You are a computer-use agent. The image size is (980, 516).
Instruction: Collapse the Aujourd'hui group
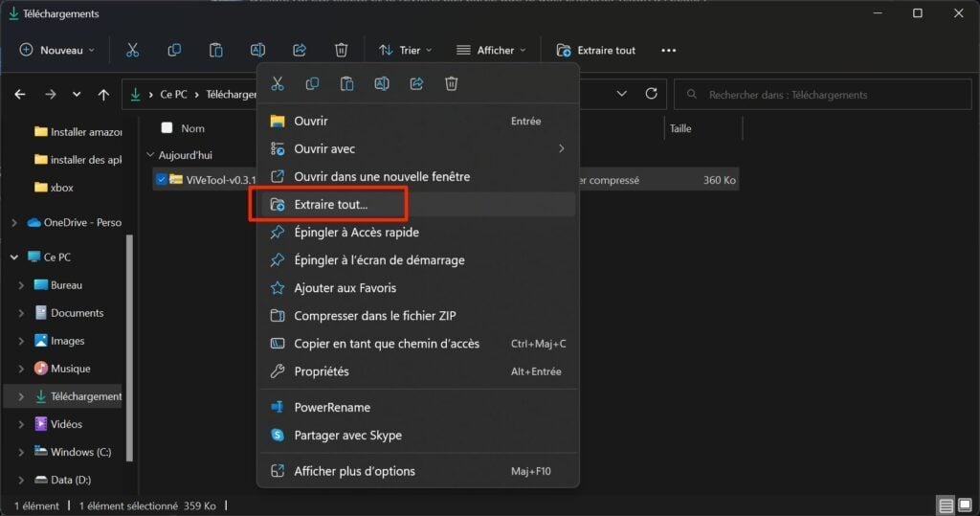coord(150,154)
